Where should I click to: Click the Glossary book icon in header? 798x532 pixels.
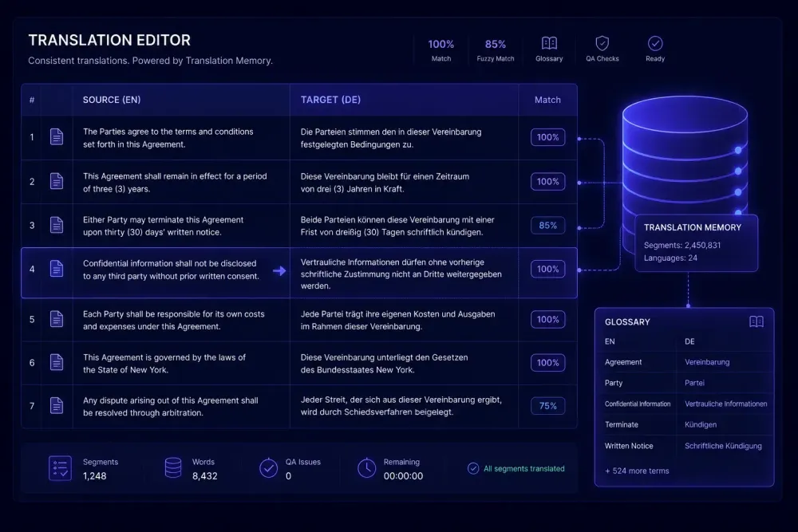tap(549, 43)
